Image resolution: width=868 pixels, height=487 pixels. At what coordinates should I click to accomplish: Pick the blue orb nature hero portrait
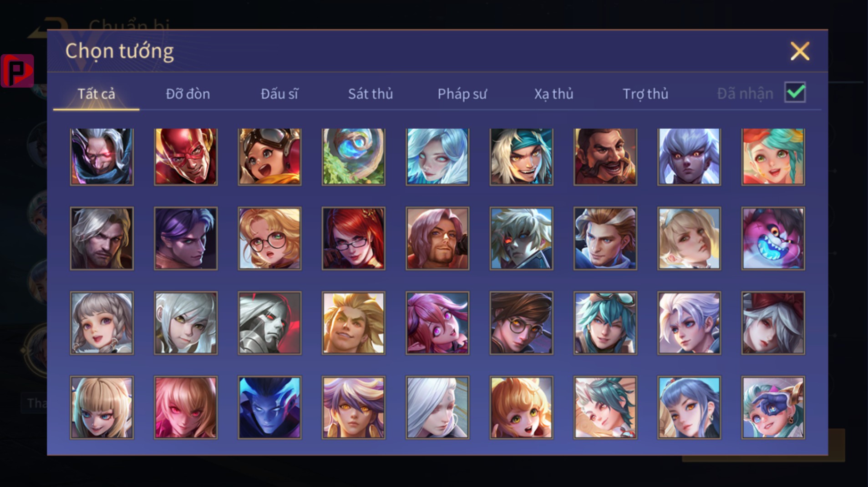pyautogui.click(x=354, y=157)
